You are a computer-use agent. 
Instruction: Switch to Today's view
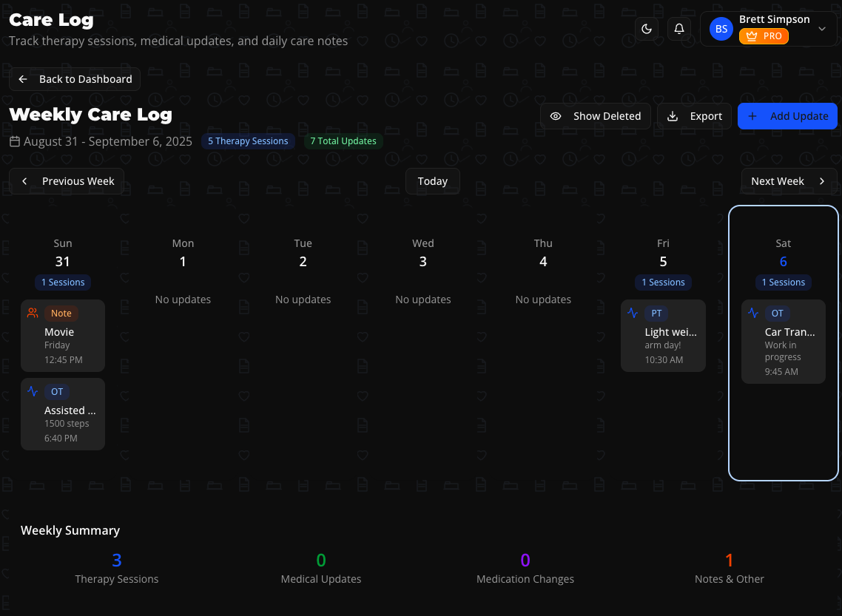click(432, 180)
